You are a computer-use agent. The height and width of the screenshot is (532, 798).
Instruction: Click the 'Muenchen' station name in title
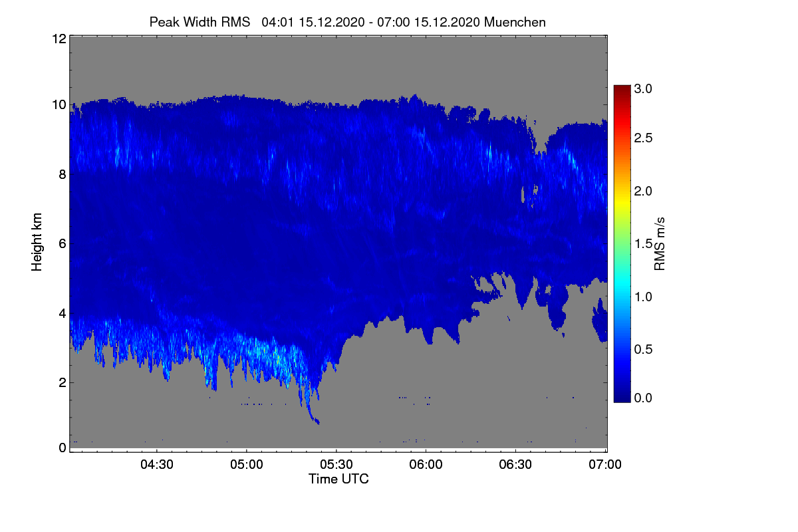click(x=515, y=22)
